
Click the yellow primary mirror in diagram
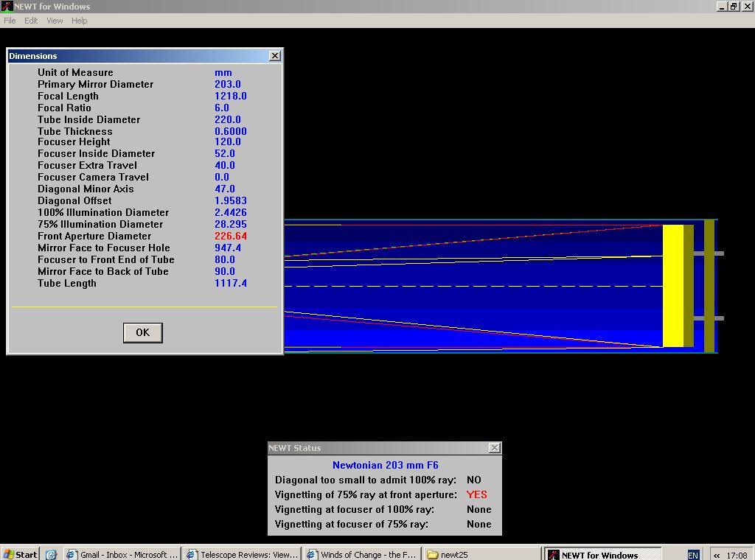(673, 286)
